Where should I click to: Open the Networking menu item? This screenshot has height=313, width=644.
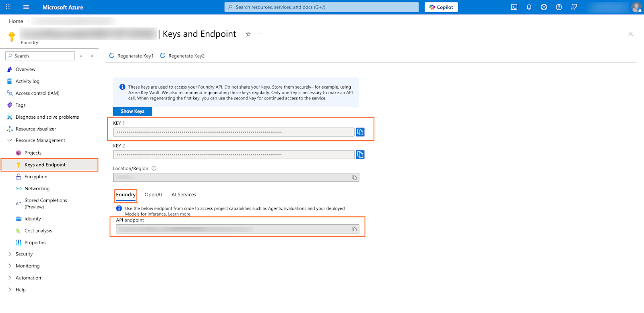tap(37, 189)
